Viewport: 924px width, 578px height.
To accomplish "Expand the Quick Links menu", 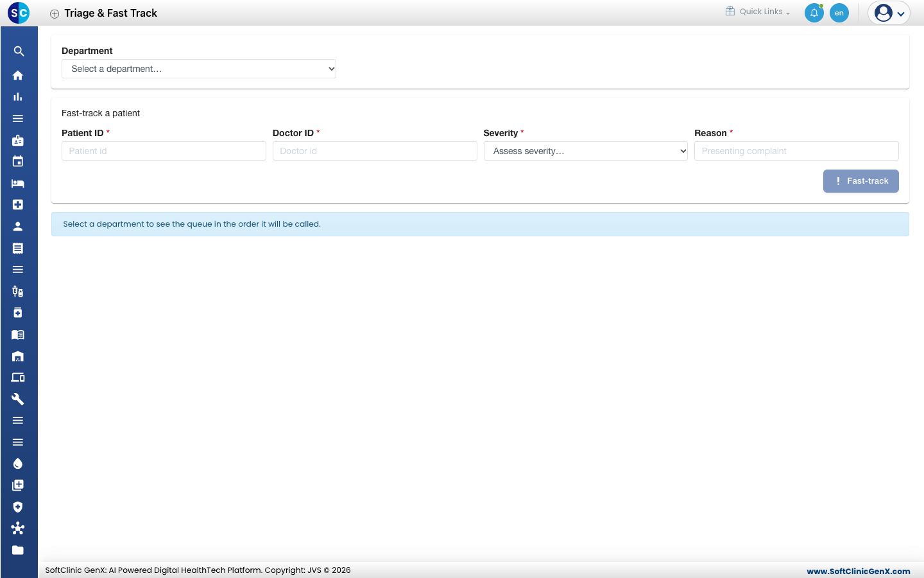I will (x=758, y=12).
